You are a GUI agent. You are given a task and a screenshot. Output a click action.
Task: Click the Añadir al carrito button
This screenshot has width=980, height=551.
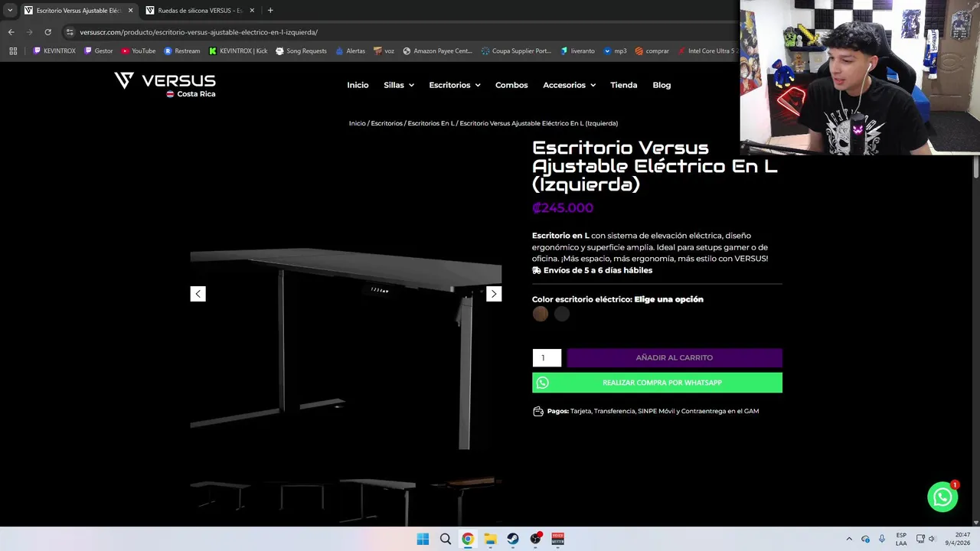(x=675, y=357)
